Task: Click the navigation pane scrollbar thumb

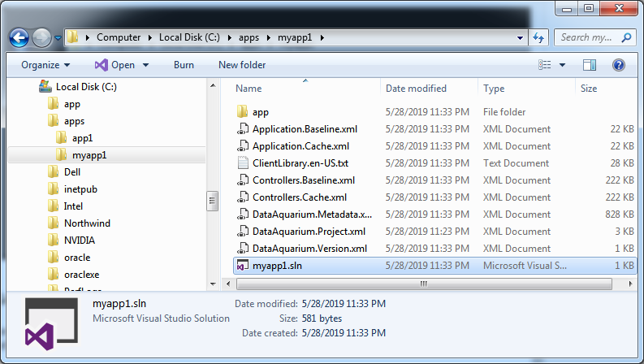Action: coord(212,201)
